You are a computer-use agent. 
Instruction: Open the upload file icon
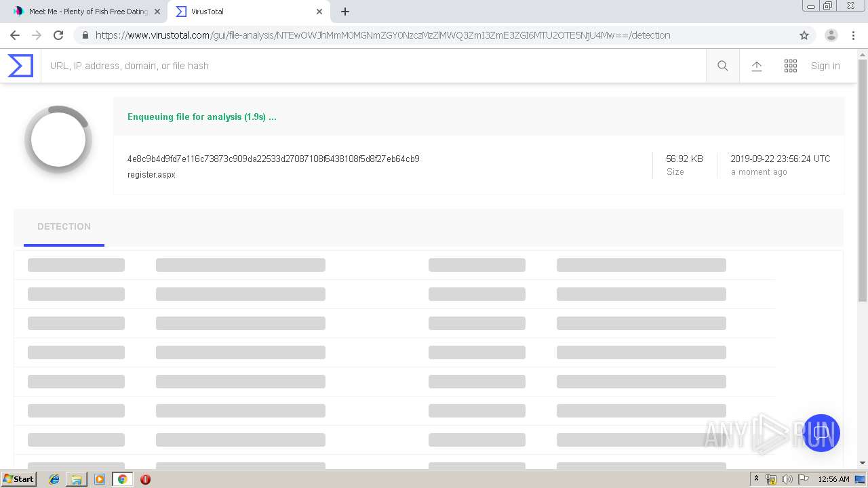(757, 66)
